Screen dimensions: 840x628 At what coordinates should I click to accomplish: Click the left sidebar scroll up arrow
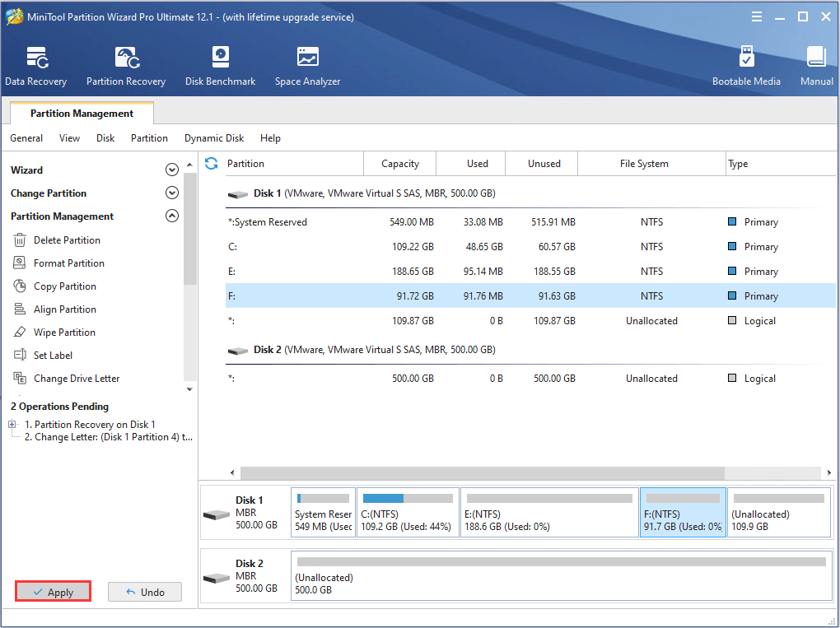[x=189, y=165]
